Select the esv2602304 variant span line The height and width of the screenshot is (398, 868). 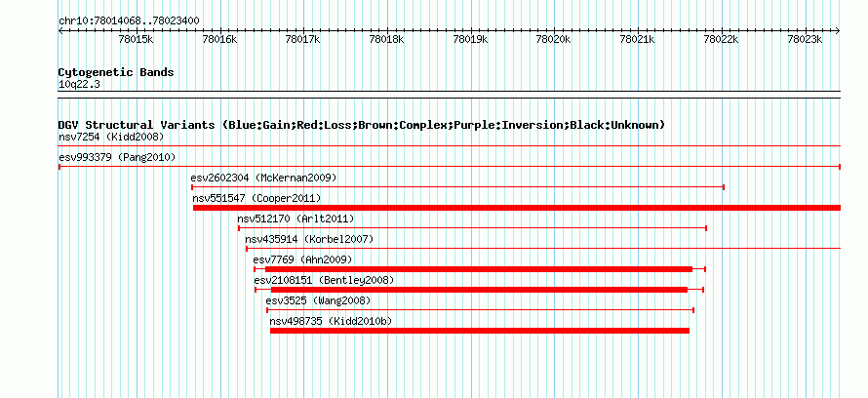457,187
